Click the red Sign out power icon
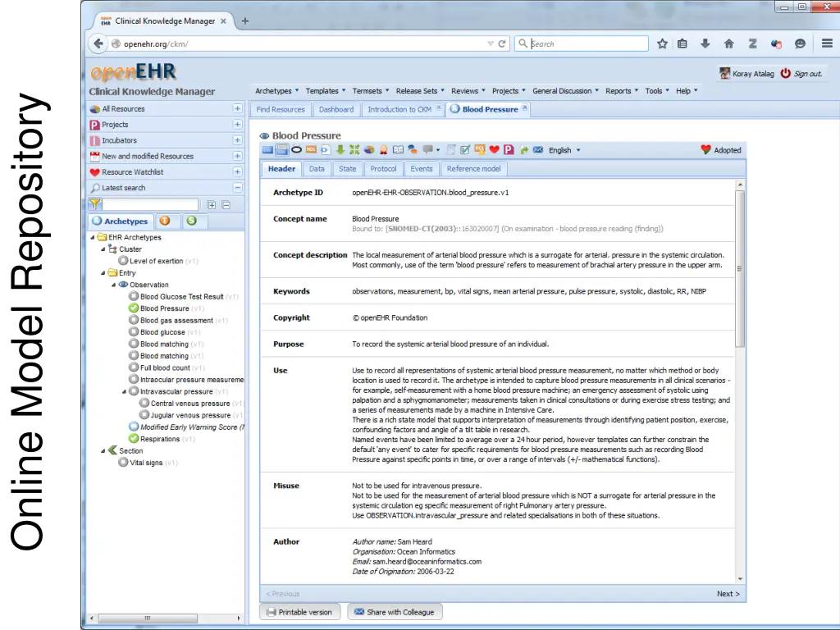 [x=785, y=73]
